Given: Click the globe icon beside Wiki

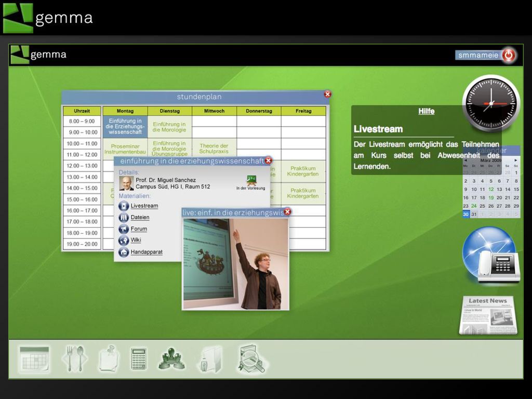Looking at the screenshot, I should click(124, 240).
